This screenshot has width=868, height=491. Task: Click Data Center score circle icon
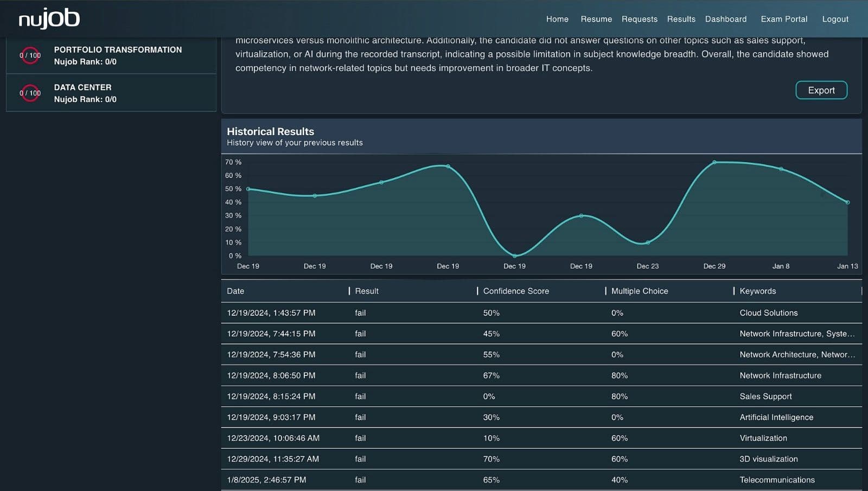[30, 93]
